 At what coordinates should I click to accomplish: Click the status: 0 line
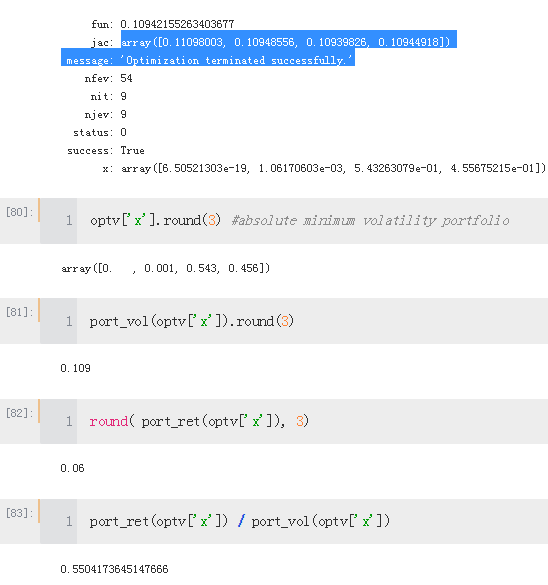pos(100,132)
